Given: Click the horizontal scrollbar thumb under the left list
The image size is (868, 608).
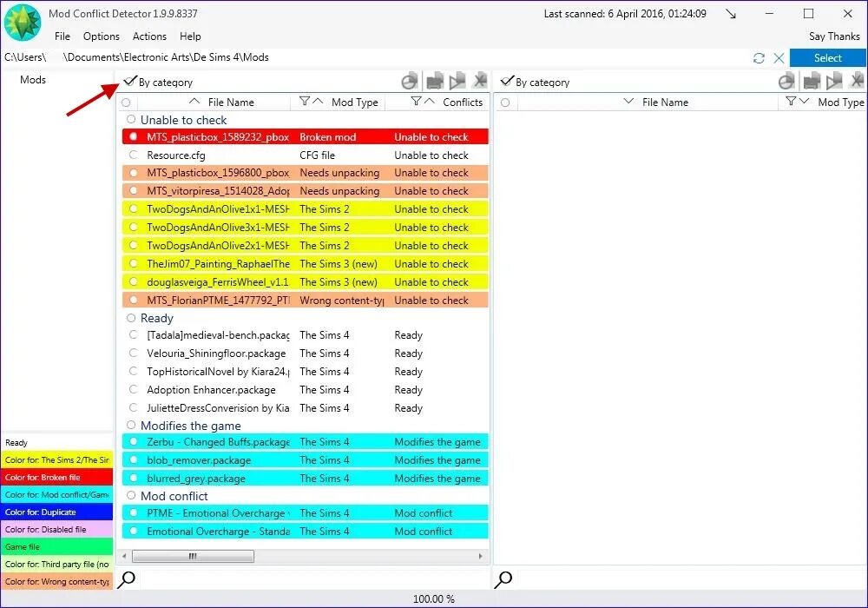Looking at the screenshot, I should pyautogui.click(x=194, y=556).
